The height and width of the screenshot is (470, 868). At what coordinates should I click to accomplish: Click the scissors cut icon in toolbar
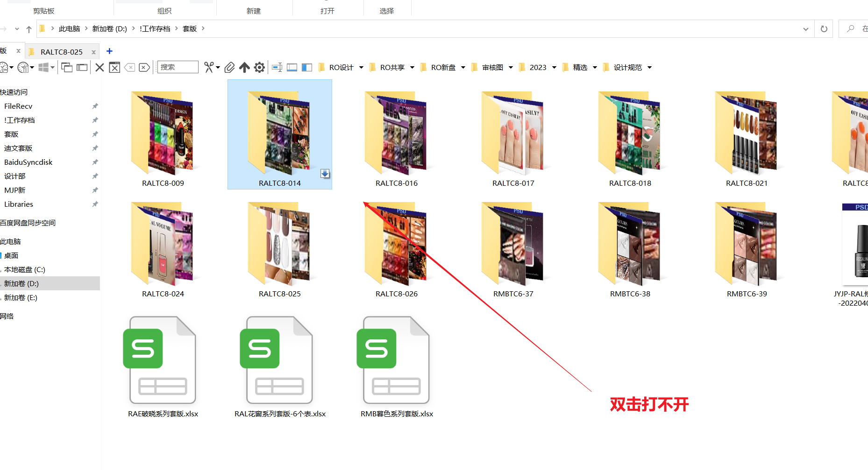pos(208,68)
